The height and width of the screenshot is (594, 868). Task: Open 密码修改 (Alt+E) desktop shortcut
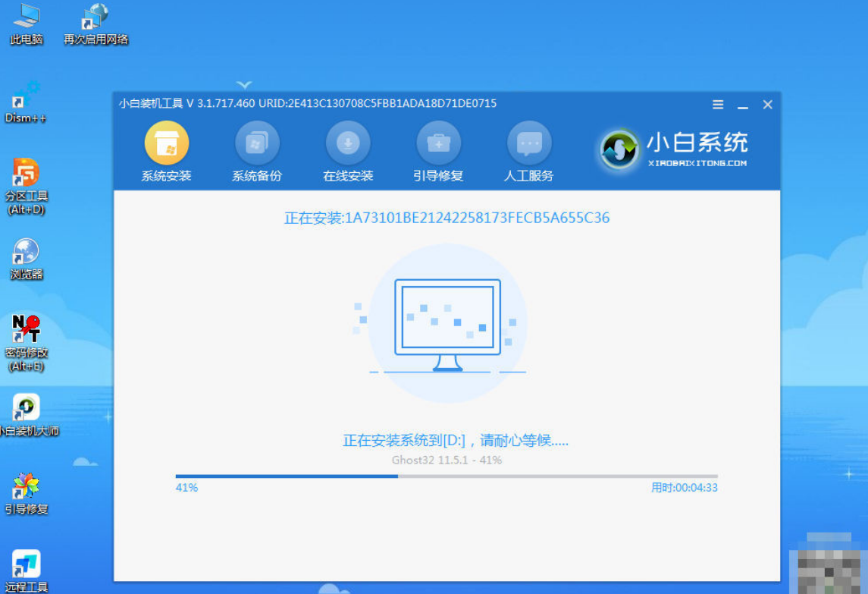click(26, 343)
